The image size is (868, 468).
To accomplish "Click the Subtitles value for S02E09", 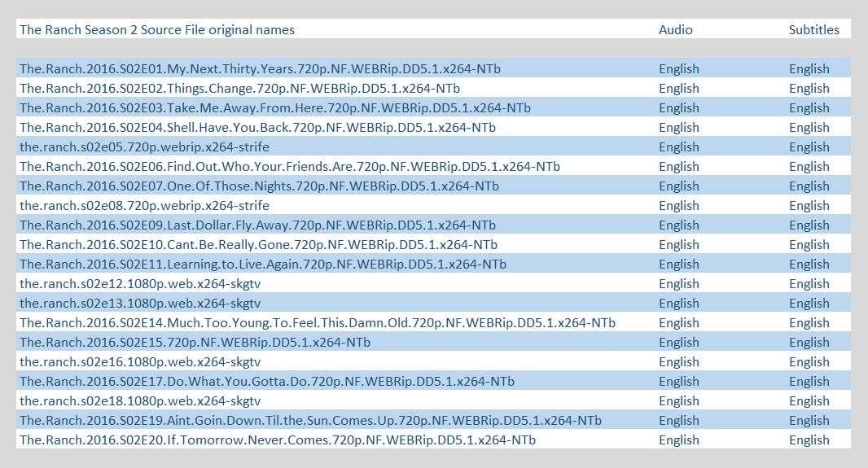I will coord(809,225).
